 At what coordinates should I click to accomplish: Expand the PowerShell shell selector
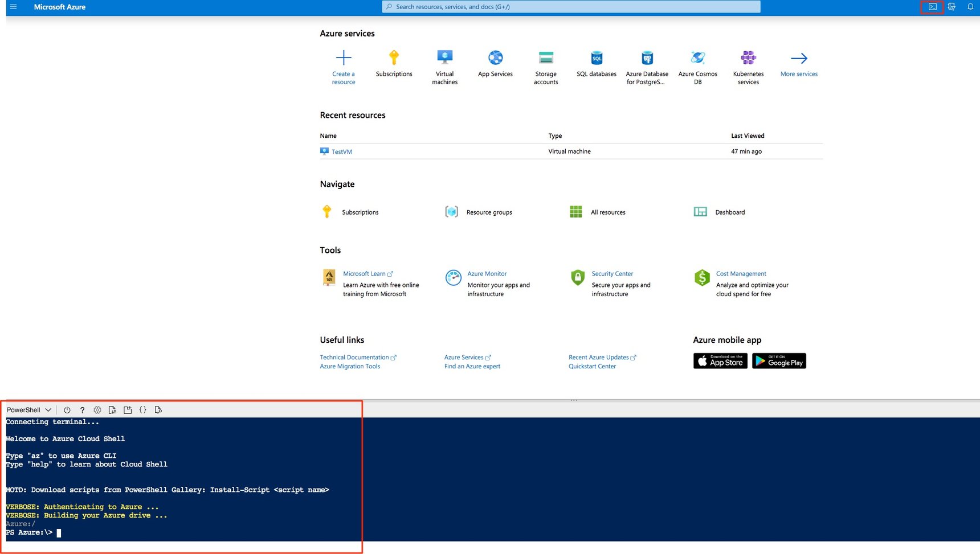click(x=28, y=409)
